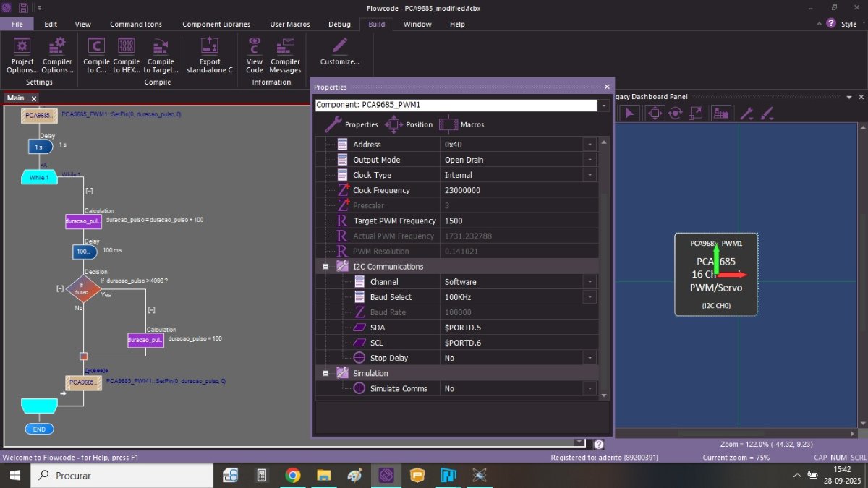Click the rotate tool in dashboard toolbar
The image size is (868, 488).
tap(676, 113)
